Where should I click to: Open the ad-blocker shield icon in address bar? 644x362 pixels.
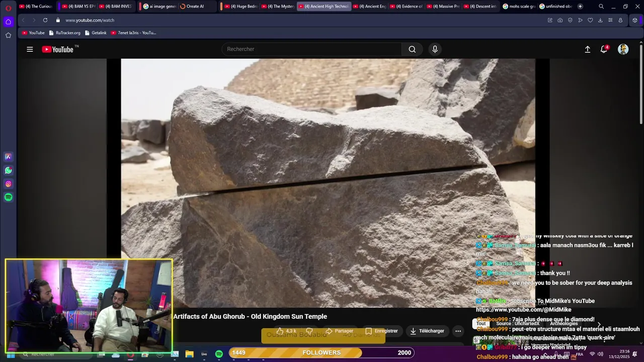[x=570, y=20]
